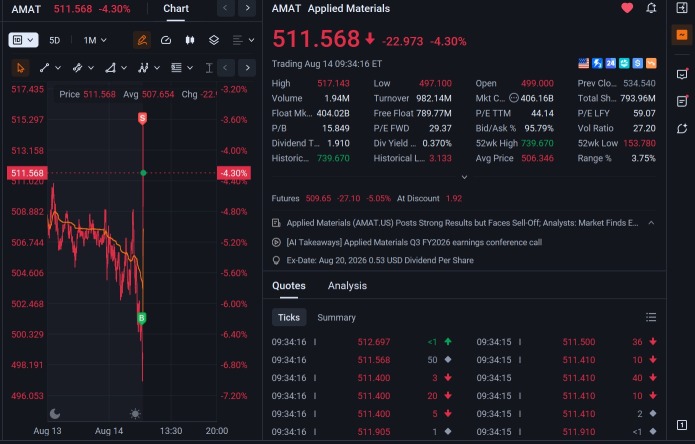Go to next tab using top arrow

pos(247,8)
